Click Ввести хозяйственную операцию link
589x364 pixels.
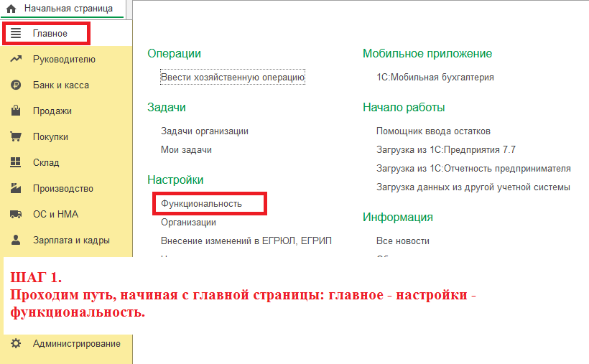pyautogui.click(x=233, y=77)
